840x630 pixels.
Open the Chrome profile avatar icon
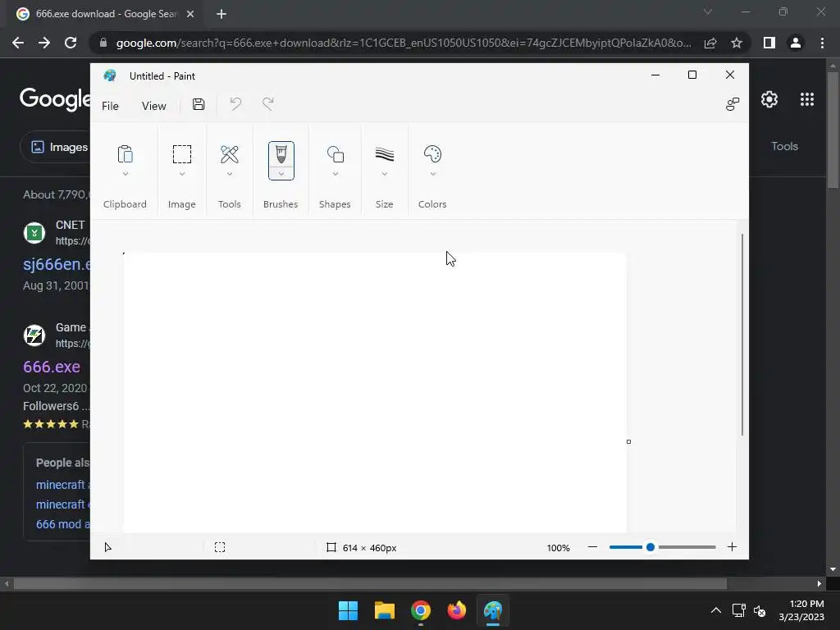[x=796, y=43]
